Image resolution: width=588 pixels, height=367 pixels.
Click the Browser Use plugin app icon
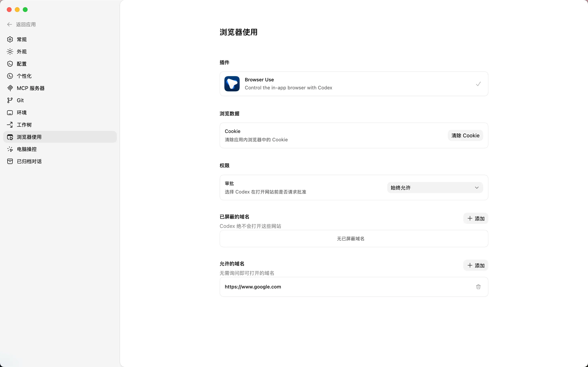(x=232, y=84)
